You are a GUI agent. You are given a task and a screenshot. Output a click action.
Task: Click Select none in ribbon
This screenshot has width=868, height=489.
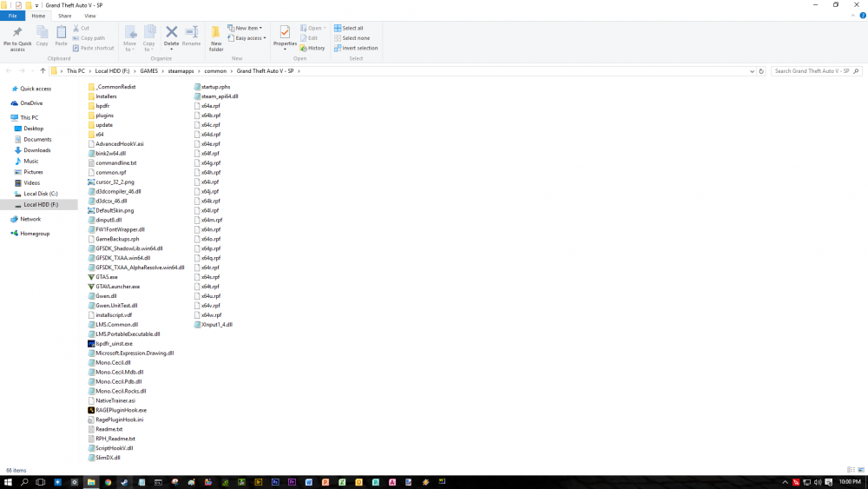point(352,38)
